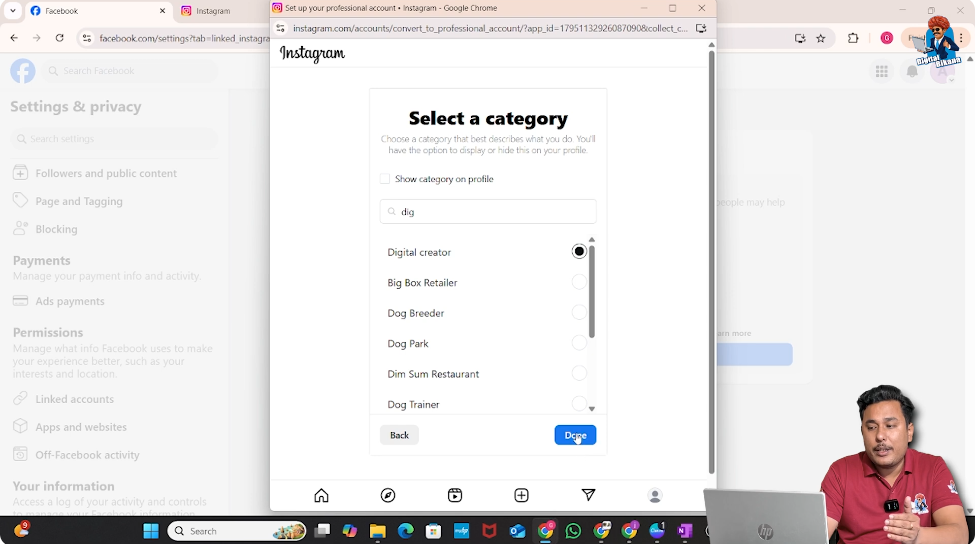
Task: Click the Create new post plus icon
Action: (x=521, y=495)
